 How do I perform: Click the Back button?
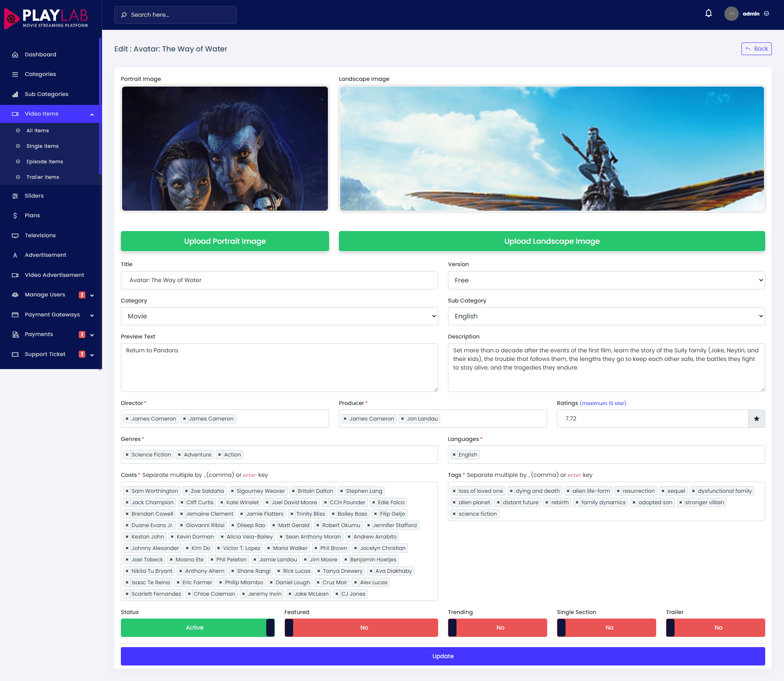[756, 49]
